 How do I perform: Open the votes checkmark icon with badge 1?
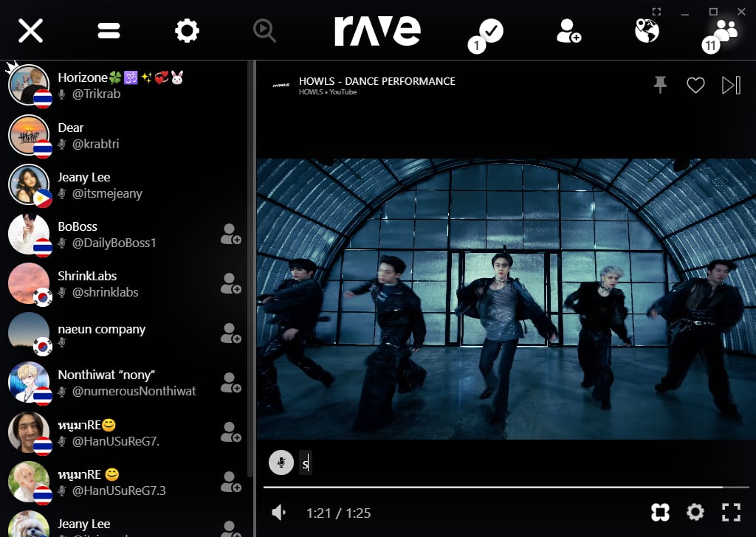pos(486,35)
